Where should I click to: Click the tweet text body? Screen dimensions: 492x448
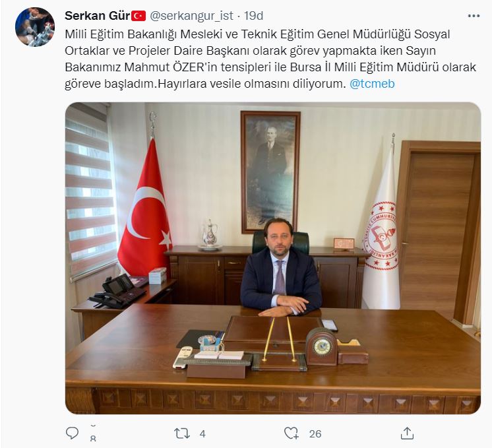tap(270, 59)
